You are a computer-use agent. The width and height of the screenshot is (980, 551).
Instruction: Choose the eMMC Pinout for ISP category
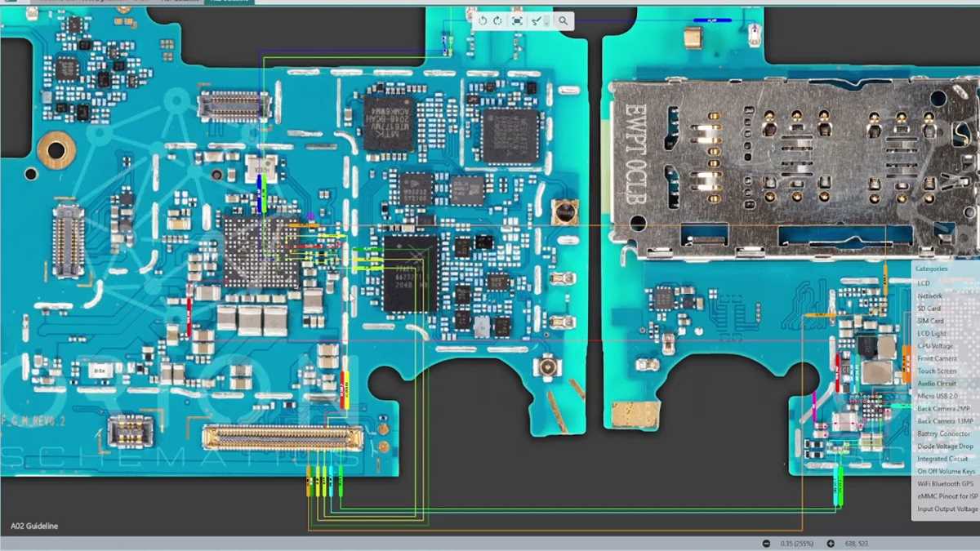[947, 496]
